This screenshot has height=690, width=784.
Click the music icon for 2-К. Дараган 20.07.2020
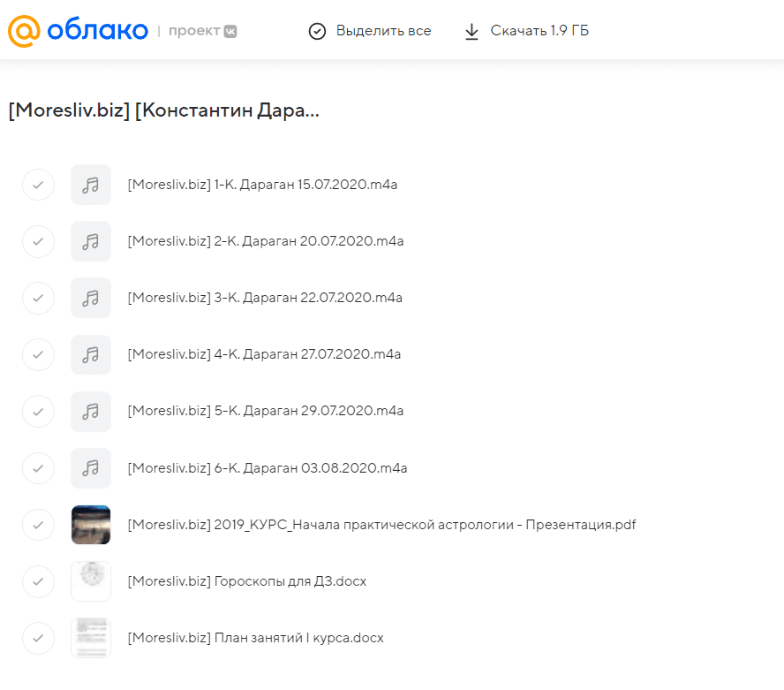tap(91, 241)
